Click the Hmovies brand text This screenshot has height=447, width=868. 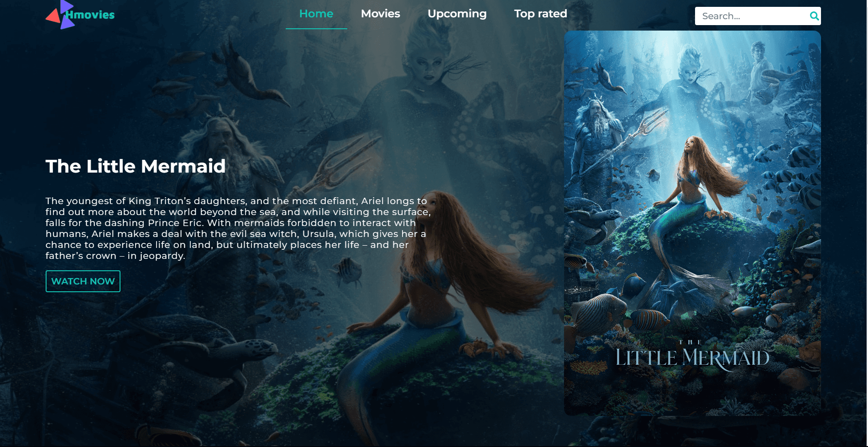pos(90,15)
